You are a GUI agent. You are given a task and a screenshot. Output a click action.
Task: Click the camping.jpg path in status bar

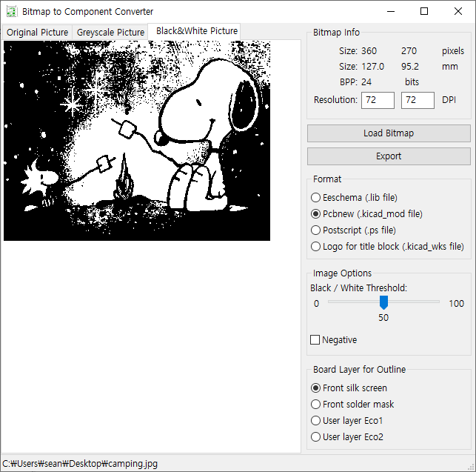click(80, 464)
